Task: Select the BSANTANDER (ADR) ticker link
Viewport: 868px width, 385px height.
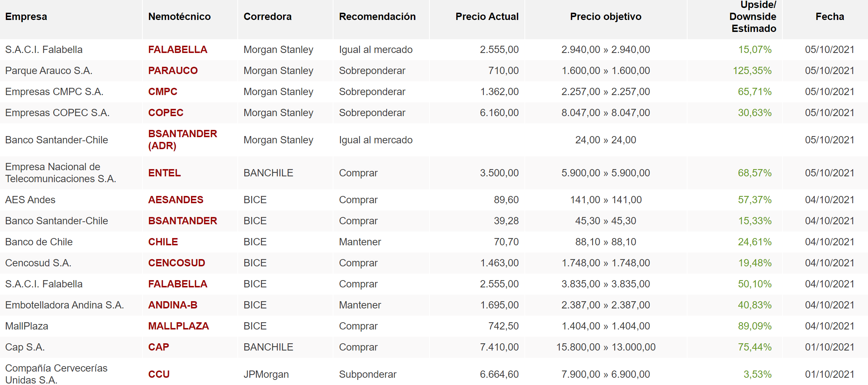Action: 182,140
